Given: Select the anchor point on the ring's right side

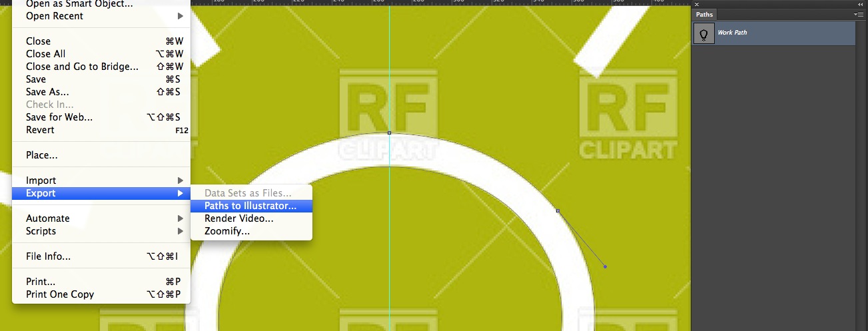Looking at the screenshot, I should [x=558, y=211].
